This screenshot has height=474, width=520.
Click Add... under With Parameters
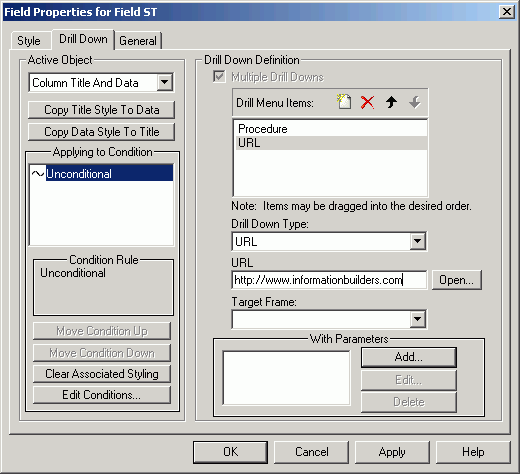(x=409, y=357)
